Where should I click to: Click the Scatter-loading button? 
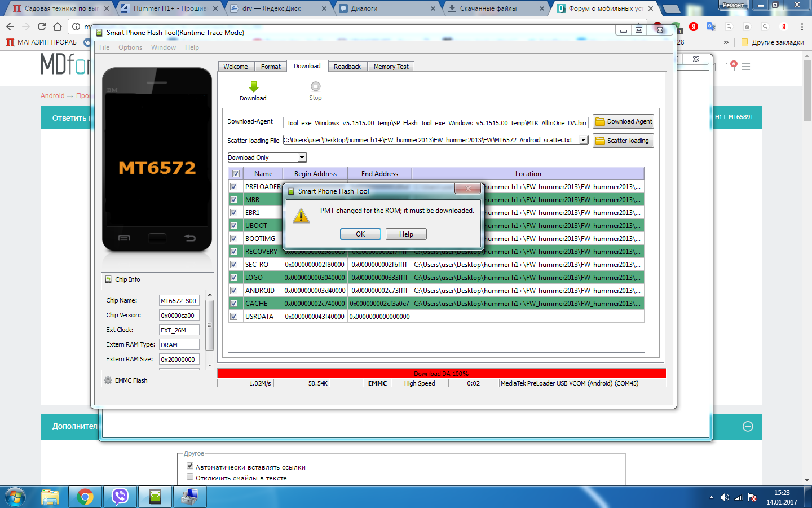(623, 141)
